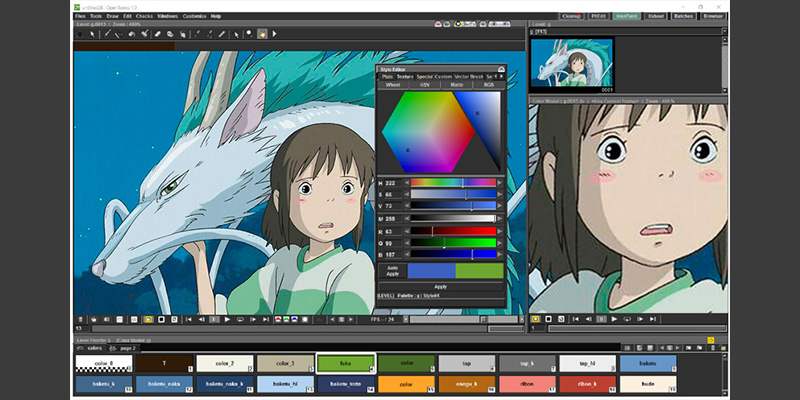This screenshot has width=800, height=400.
Task: Open the Customize menu
Action: click(194, 16)
